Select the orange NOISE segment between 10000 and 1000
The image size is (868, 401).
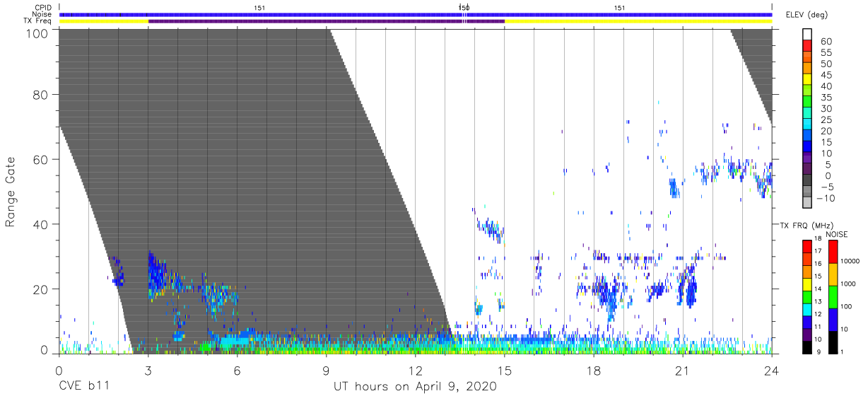coord(833,274)
